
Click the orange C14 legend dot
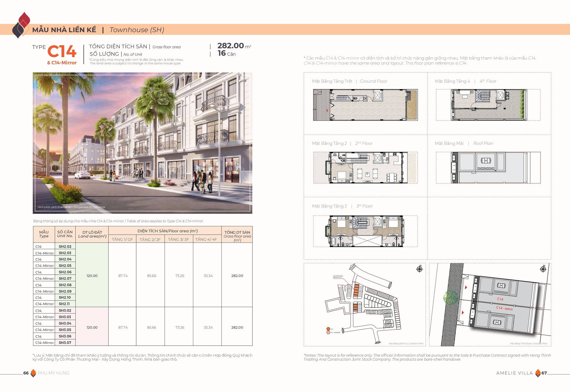coord(328,329)
